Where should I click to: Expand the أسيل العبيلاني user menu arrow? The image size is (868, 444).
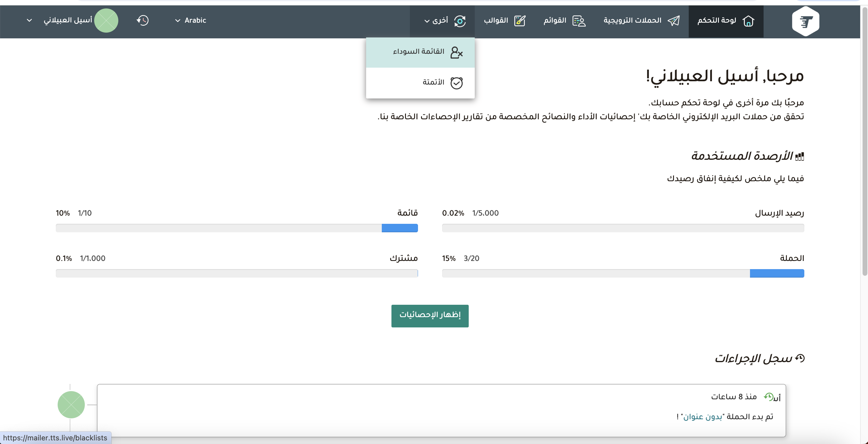tap(29, 21)
